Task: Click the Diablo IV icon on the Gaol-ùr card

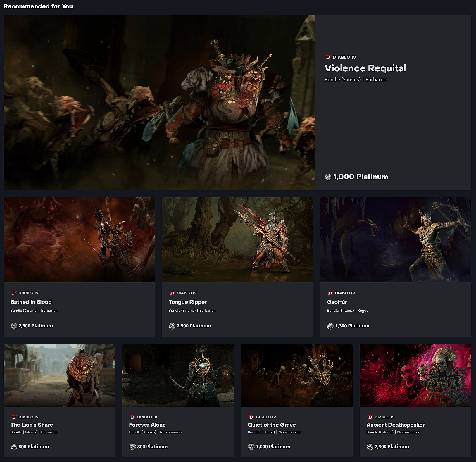Action: tap(330, 293)
